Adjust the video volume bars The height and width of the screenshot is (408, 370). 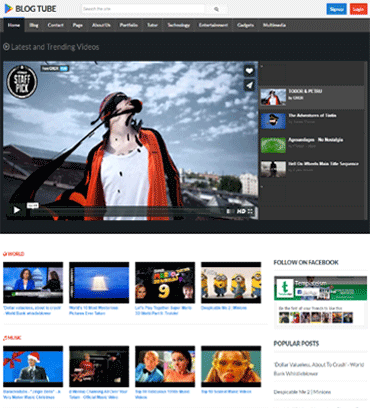(230, 211)
